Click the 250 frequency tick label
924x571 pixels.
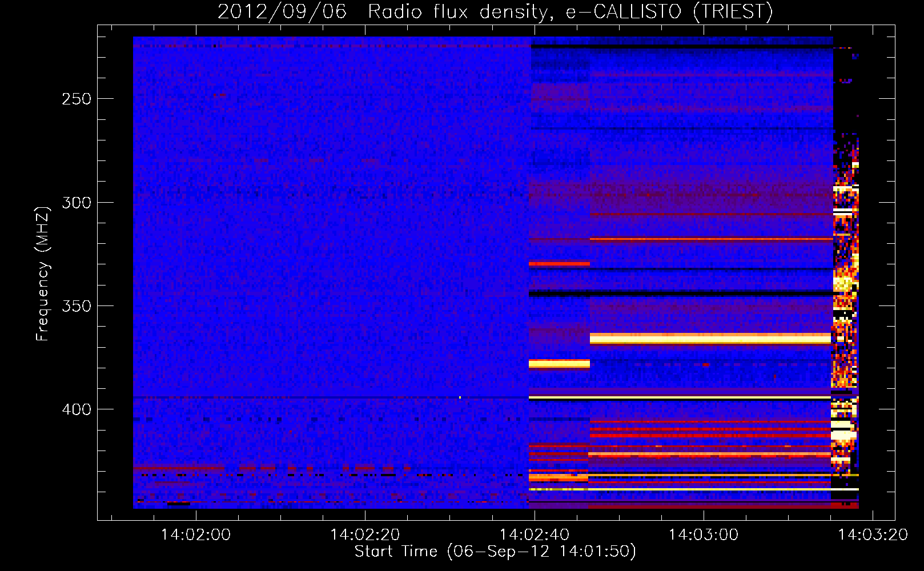coord(77,99)
